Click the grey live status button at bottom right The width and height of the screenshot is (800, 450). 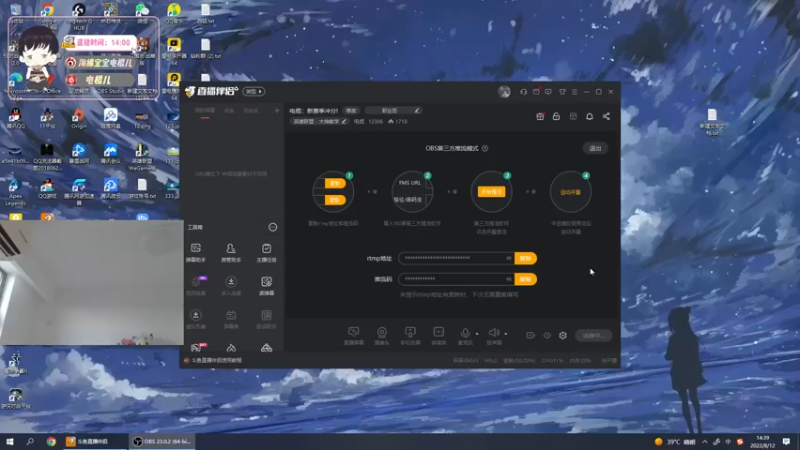(x=593, y=335)
